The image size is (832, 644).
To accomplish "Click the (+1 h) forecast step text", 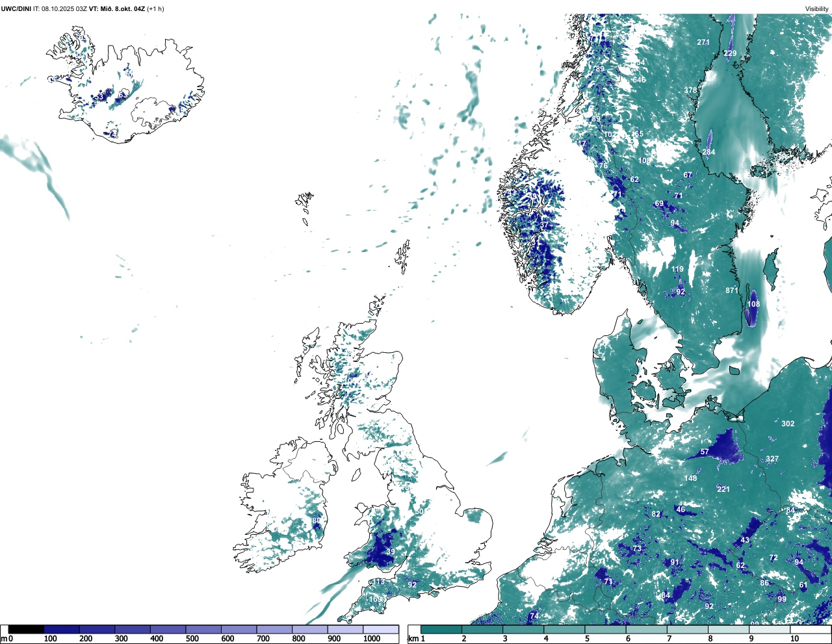I will point(155,9).
